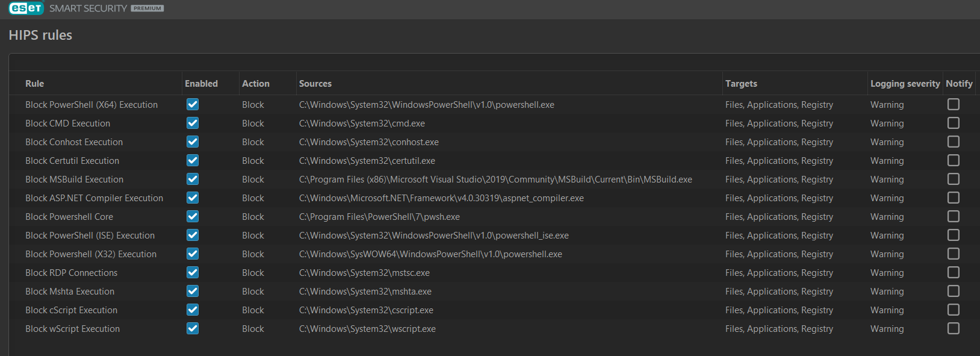Click the Notify column header

[x=959, y=84]
